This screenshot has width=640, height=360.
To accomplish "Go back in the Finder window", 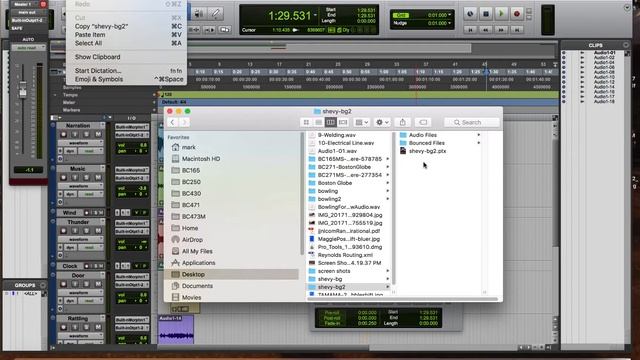I will point(173,122).
